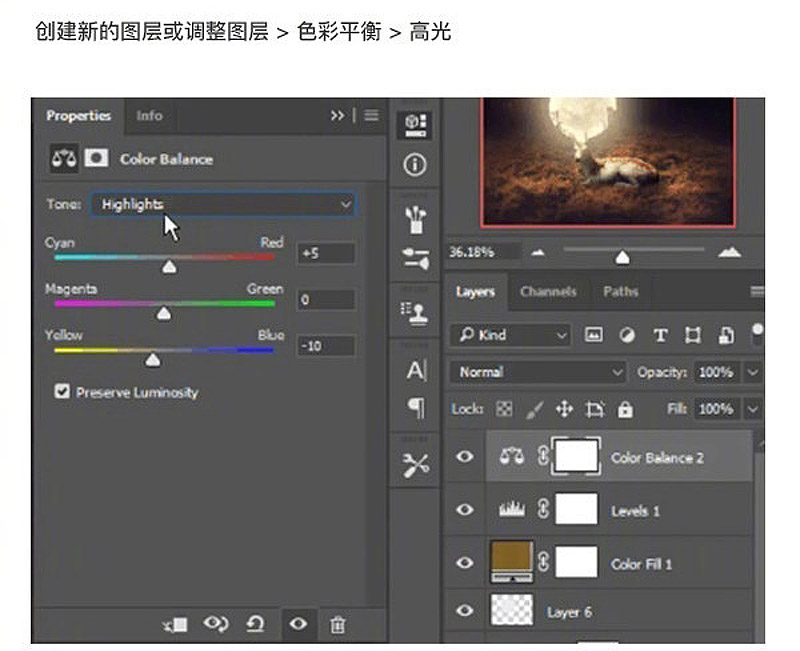Hide the Levels 1 layer
The width and height of the screenshot is (800, 651).
[x=464, y=509]
